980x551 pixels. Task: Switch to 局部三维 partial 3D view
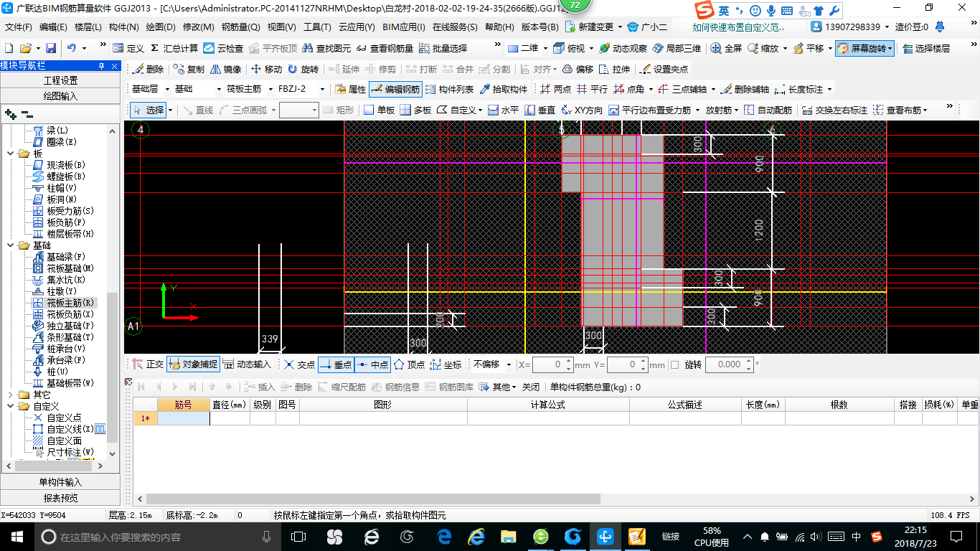(677, 48)
